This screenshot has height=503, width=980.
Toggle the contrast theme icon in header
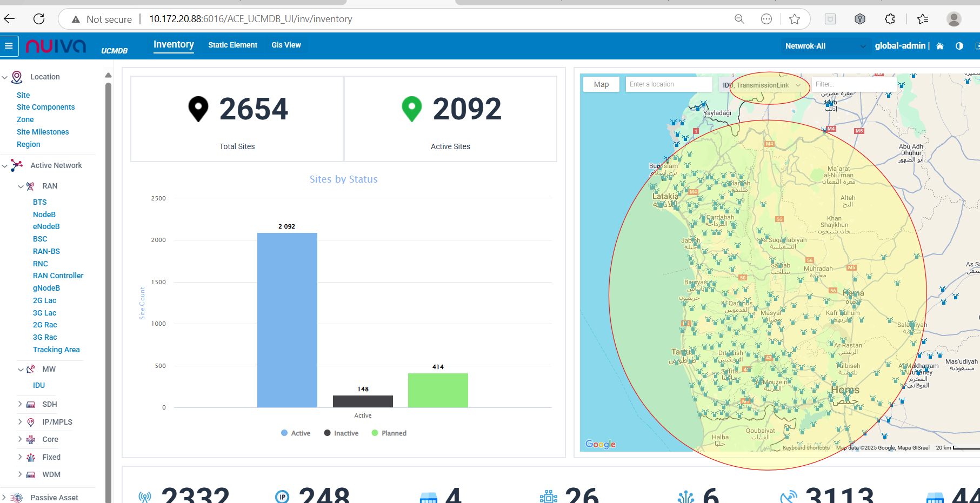(x=959, y=46)
